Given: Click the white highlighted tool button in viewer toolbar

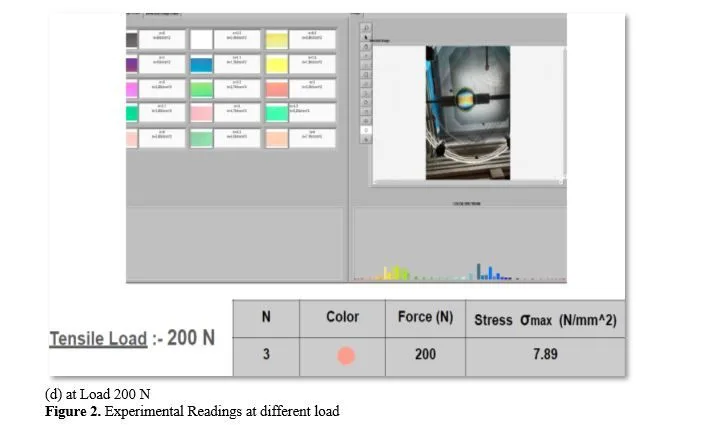Looking at the screenshot, I should 366,130.
